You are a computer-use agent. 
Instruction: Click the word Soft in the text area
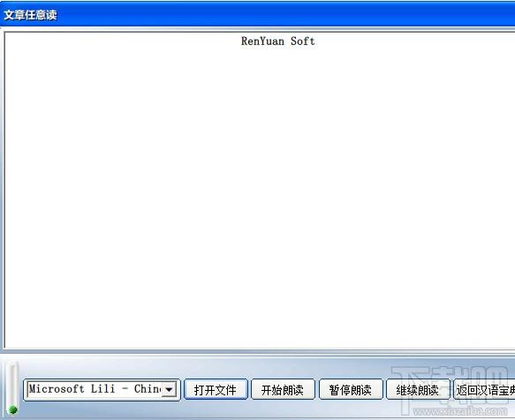pos(302,41)
